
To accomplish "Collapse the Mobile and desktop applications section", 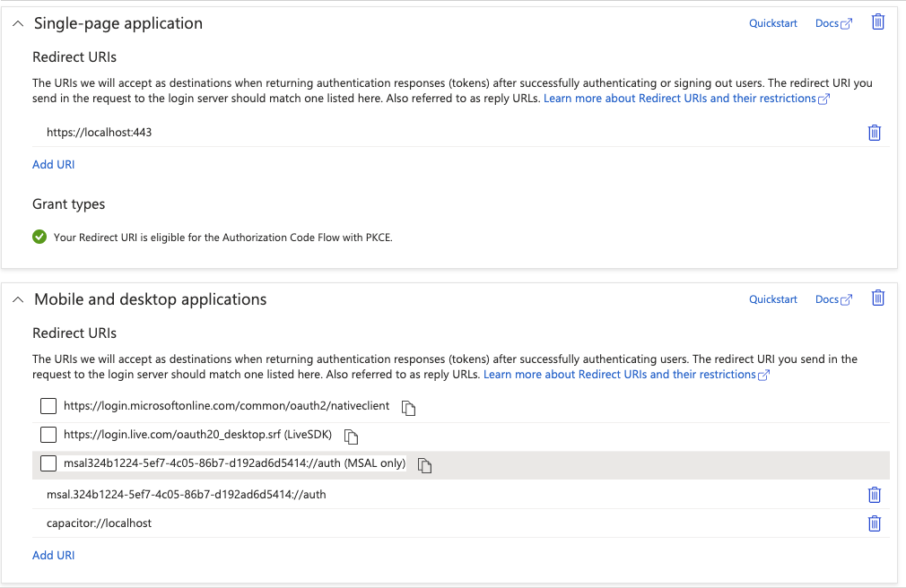I will pos(18,299).
